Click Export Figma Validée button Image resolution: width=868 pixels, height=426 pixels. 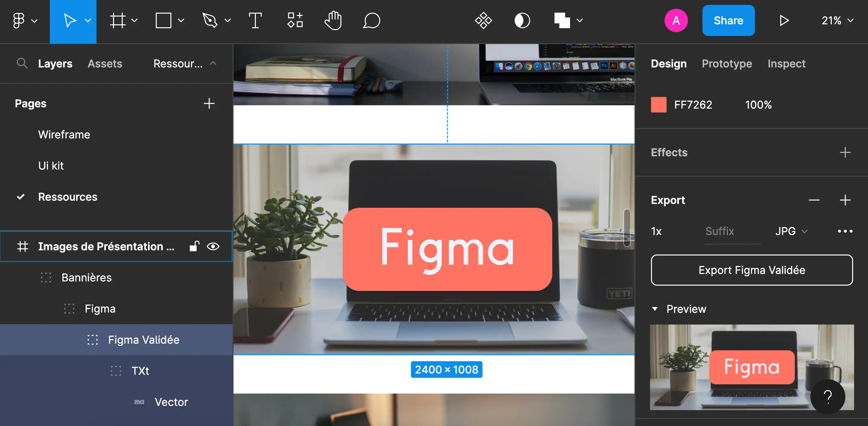coord(751,270)
